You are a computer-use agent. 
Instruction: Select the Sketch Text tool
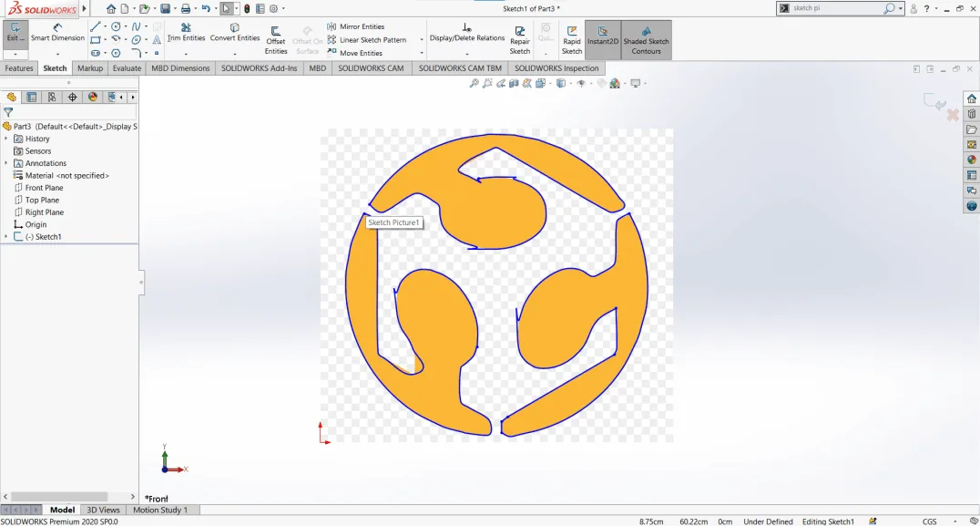pyautogui.click(x=157, y=40)
